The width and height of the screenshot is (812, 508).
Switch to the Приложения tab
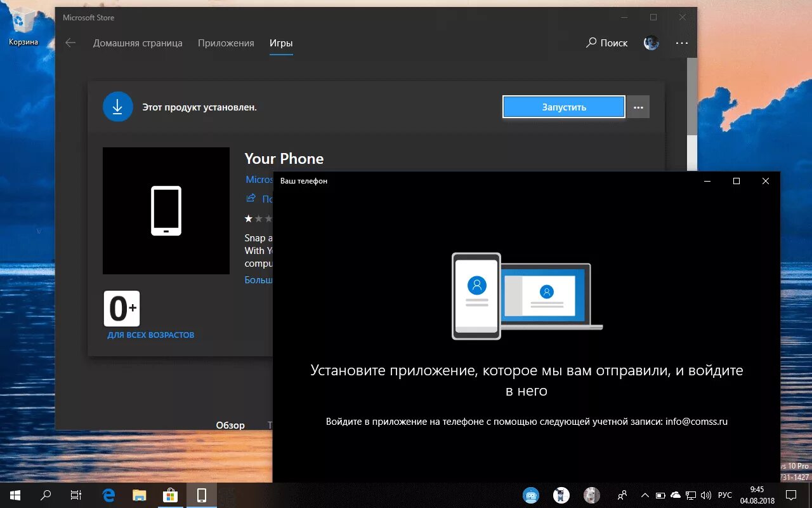point(226,43)
